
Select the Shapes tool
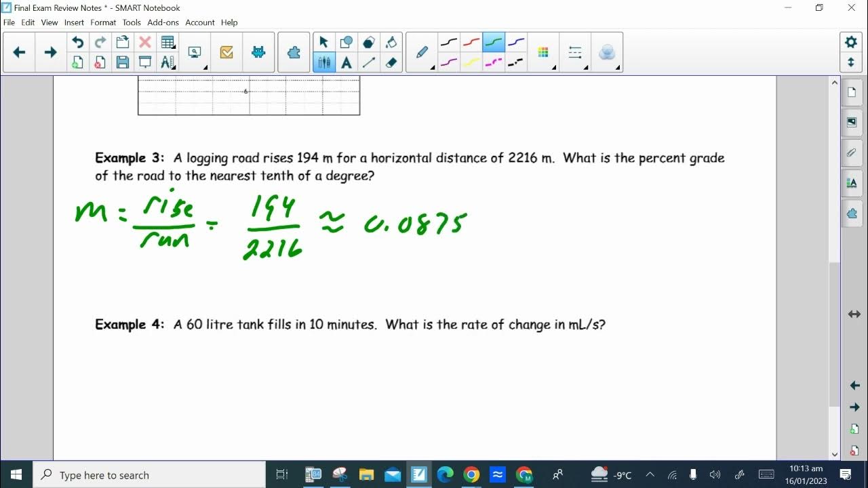point(346,43)
